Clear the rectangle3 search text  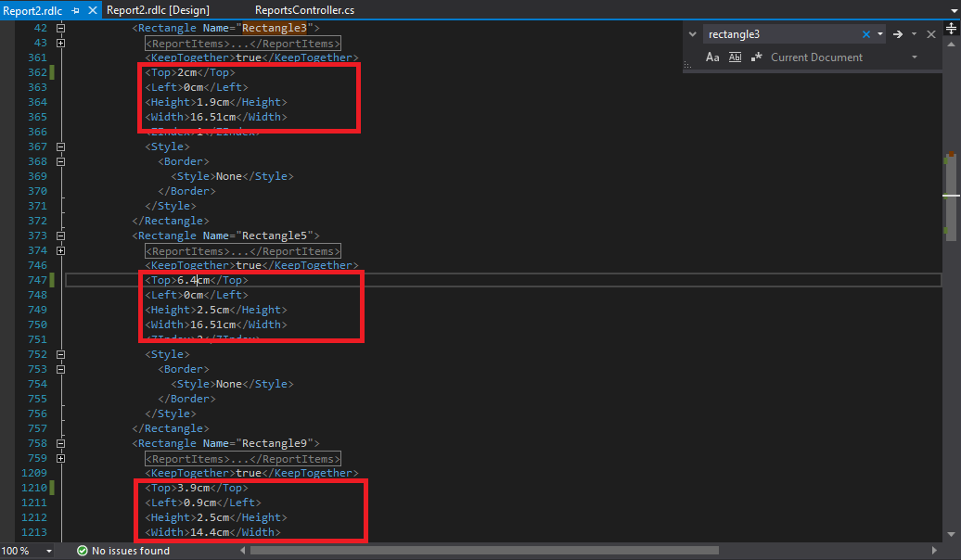click(x=866, y=34)
